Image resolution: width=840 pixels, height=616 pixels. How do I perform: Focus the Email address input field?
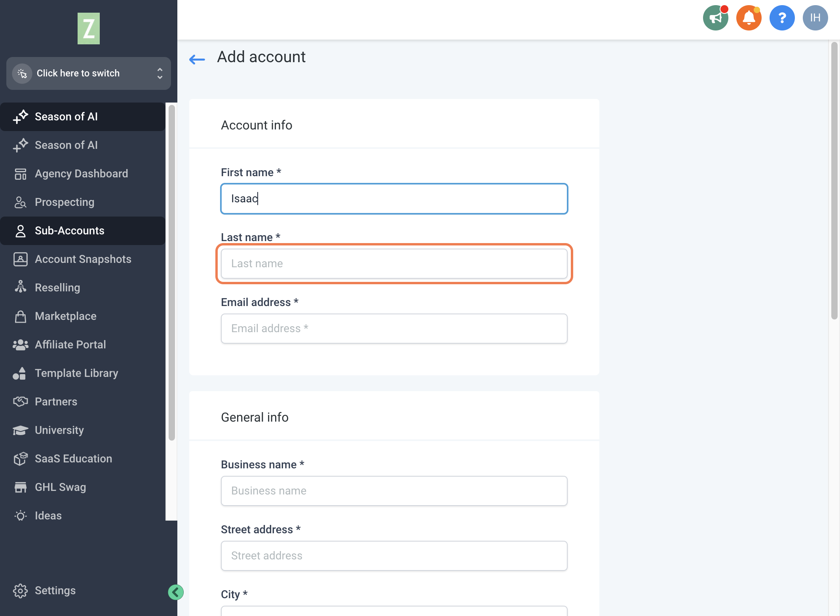(x=394, y=329)
